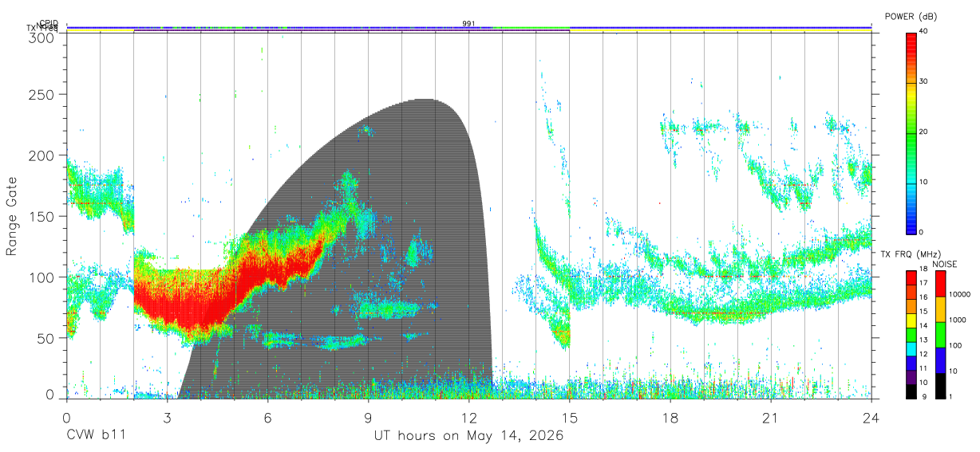Click the 1000 label on noise scale

tap(957, 320)
